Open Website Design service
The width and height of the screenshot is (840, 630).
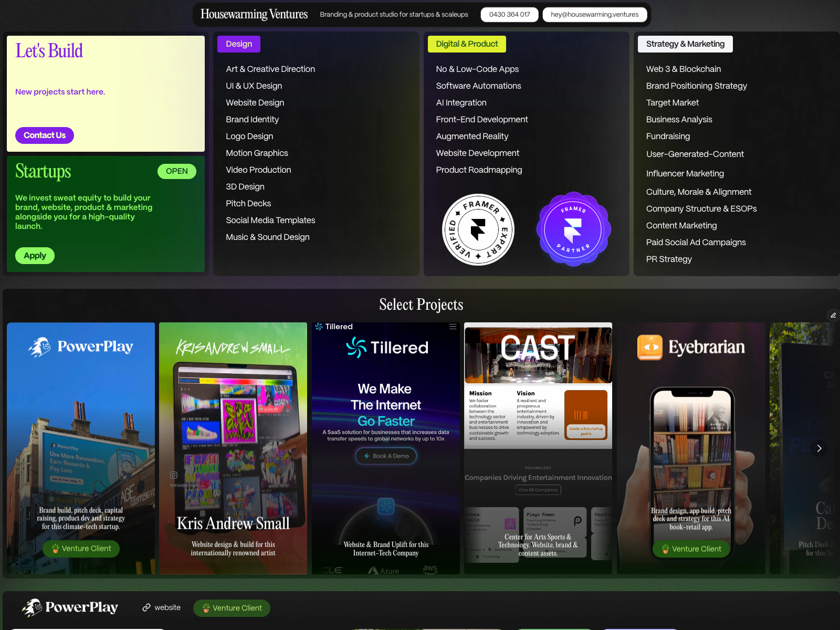[x=255, y=103]
